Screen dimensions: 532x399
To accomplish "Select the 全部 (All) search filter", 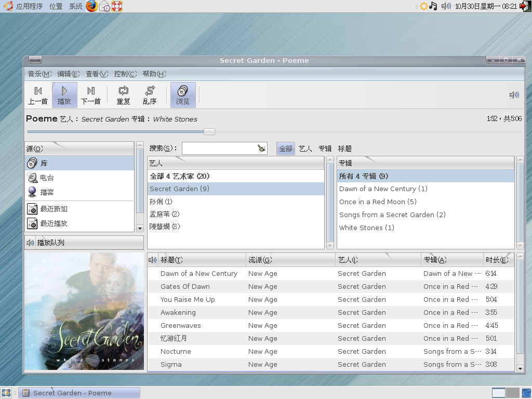I will 286,149.
